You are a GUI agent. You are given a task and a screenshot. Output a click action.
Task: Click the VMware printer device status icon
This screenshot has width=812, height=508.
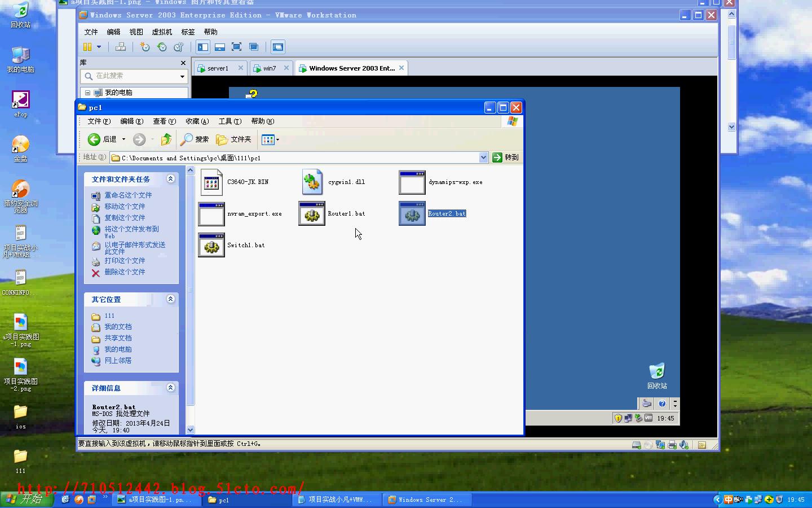pos(672,445)
